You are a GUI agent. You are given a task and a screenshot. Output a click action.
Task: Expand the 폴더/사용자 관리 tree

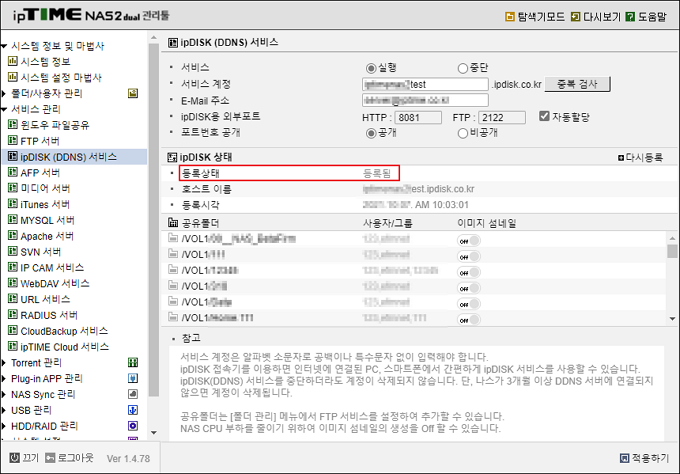coord(4,93)
